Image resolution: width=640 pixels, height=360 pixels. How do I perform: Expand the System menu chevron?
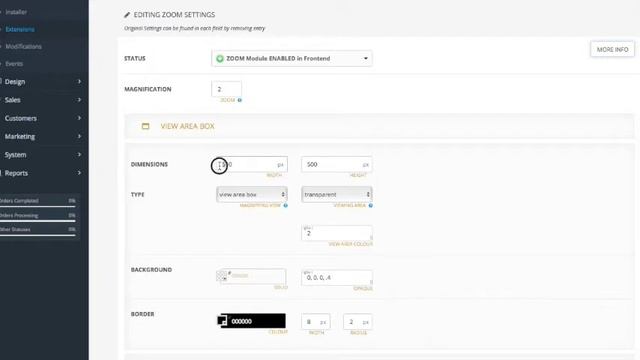(79, 155)
